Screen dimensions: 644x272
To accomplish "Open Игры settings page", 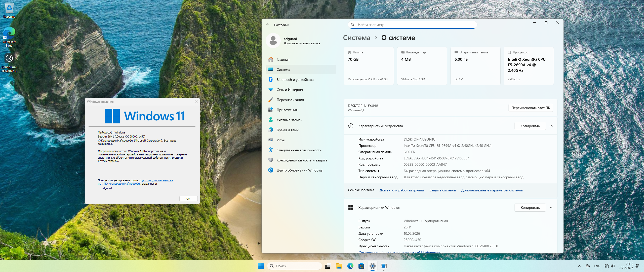I will pos(281,140).
